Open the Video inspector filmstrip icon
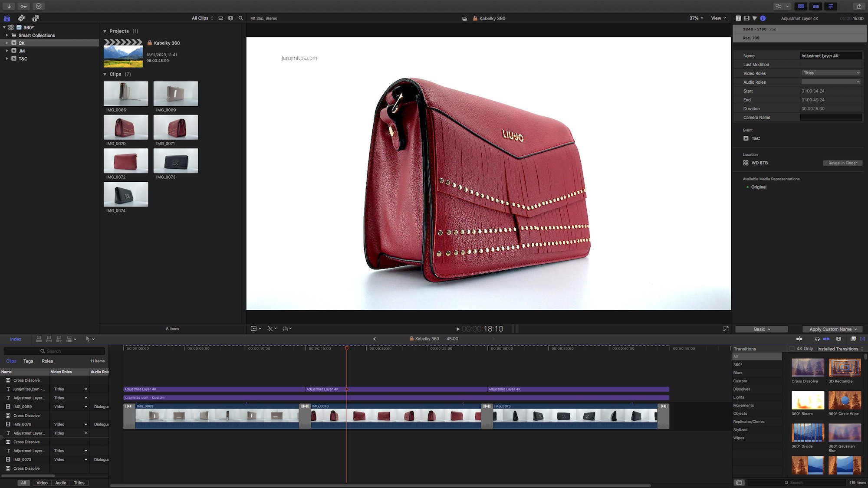This screenshot has width=868, height=488. [746, 18]
